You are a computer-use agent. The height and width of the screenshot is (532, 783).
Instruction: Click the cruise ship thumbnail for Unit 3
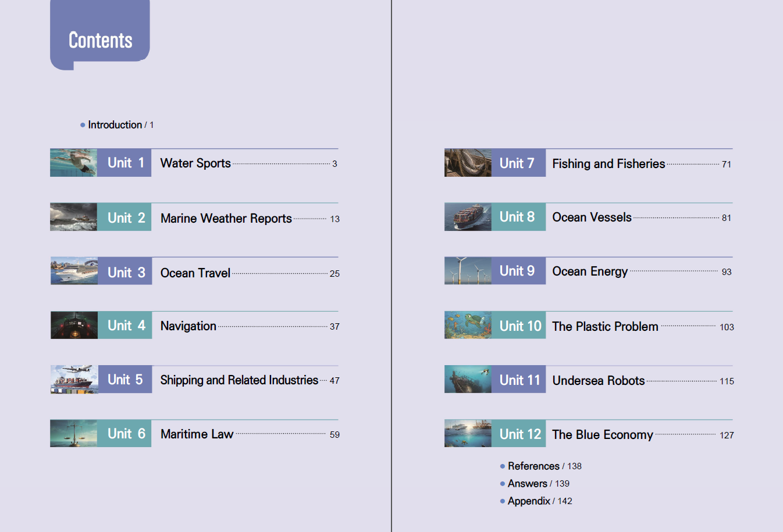(x=74, y=271)
